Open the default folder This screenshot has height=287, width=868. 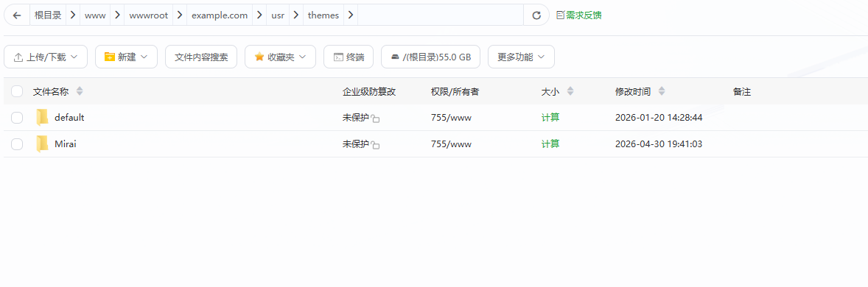[x=69, y=117]
